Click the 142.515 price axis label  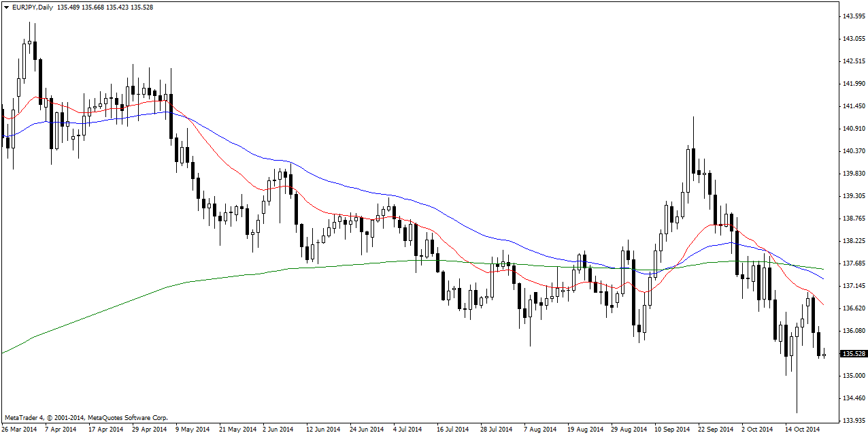click(x=853, y=61)
